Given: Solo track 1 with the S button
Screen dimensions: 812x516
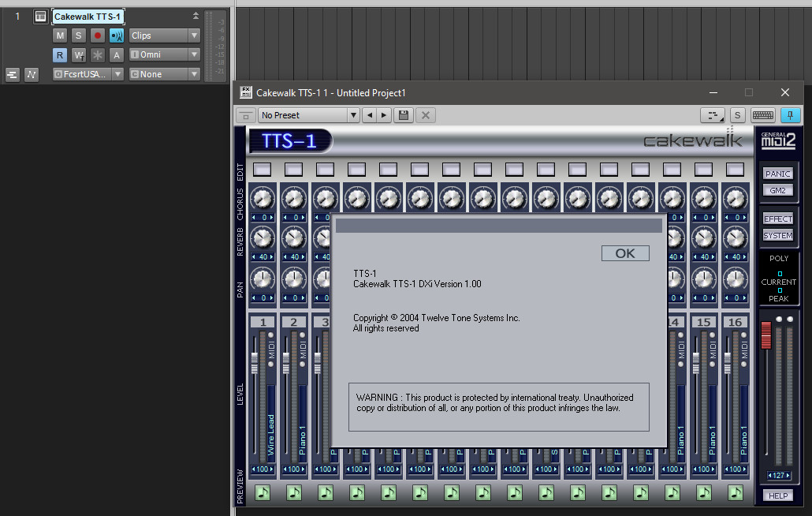Looking at the screenshot, I should (x=78, y=36).
